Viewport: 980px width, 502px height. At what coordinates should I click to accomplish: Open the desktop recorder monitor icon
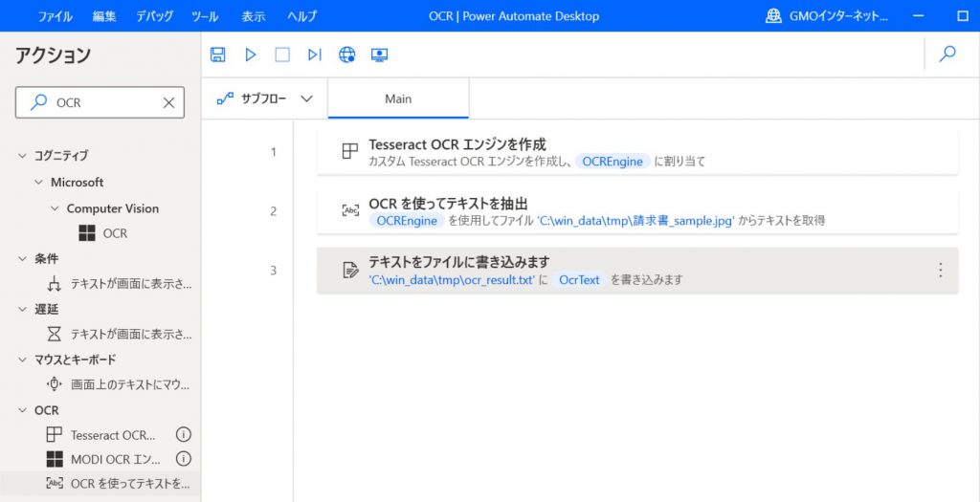pos(379,55)
